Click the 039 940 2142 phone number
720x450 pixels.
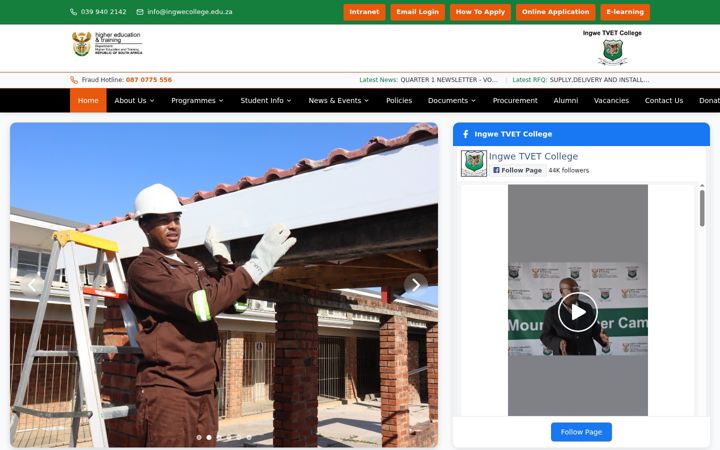[103, 12]
